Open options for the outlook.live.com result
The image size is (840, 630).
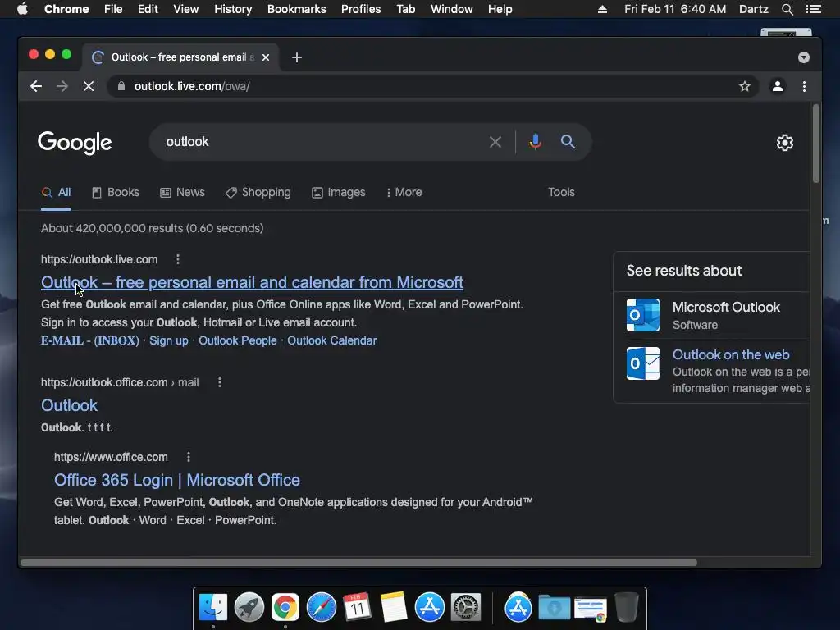point(178,259)
